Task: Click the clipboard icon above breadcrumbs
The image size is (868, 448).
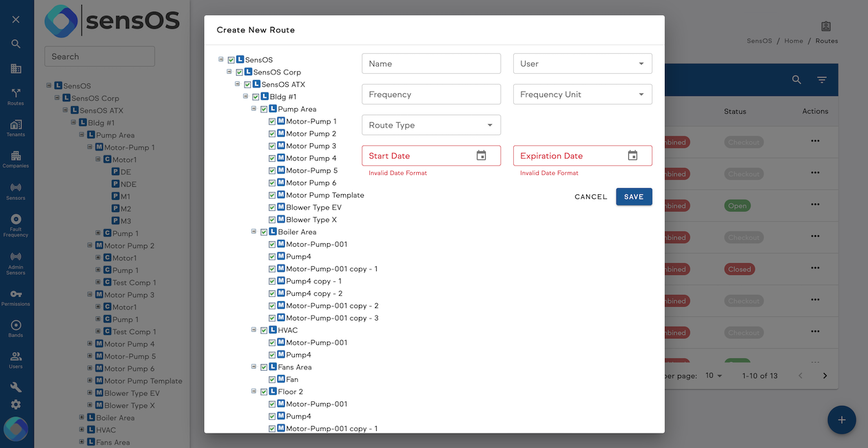Action: [826, 26]
